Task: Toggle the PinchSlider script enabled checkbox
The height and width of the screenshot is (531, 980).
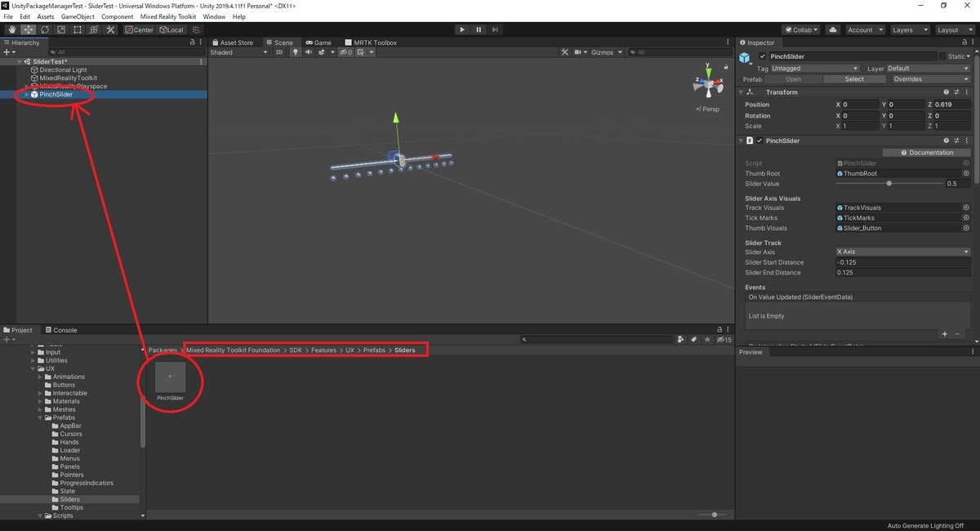Action: tap(759, 141)
